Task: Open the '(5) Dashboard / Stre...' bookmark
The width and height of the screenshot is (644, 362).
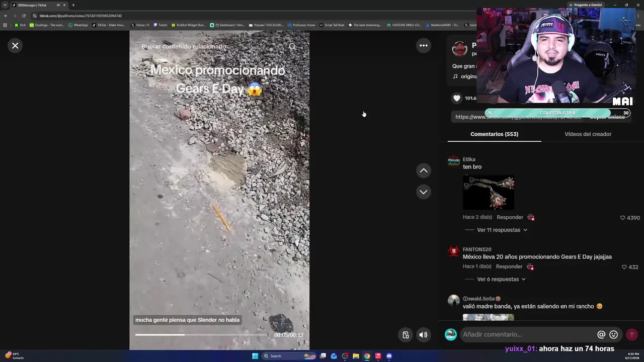Action: (x=227, y=25)
